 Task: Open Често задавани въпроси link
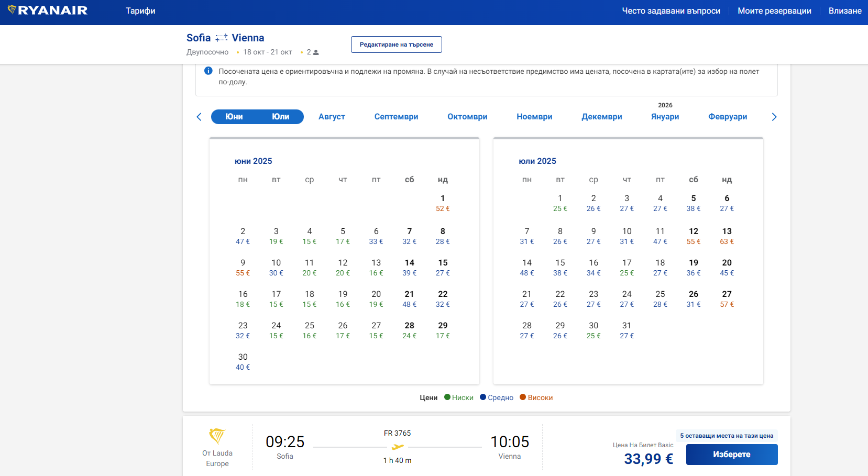pos(671,11)
